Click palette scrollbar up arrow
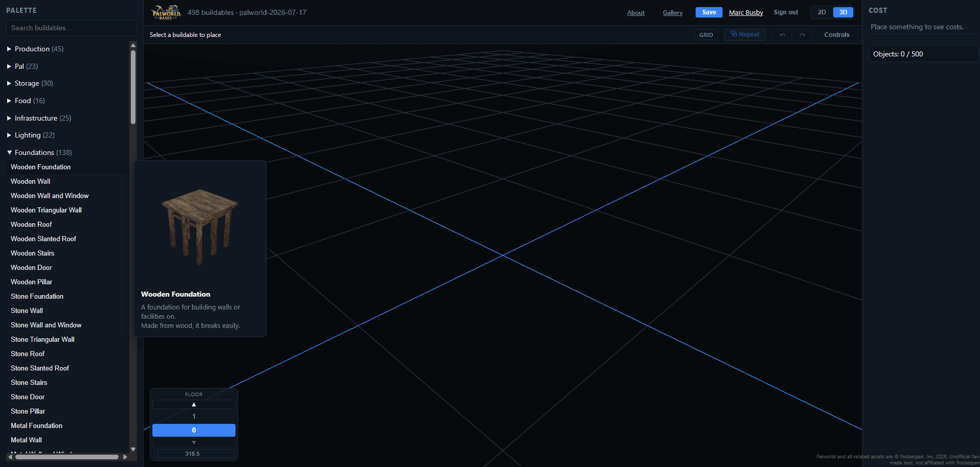The height and width of the screenshot is (467, 980). (133, 45)
